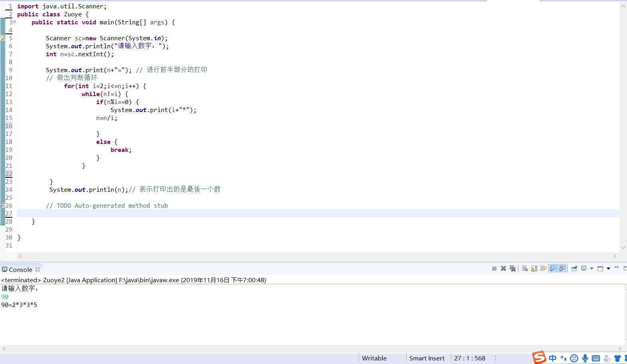The width and height of the screenshot is (627, 364).
Task: Select the Console tab
Action: point(20,270)
